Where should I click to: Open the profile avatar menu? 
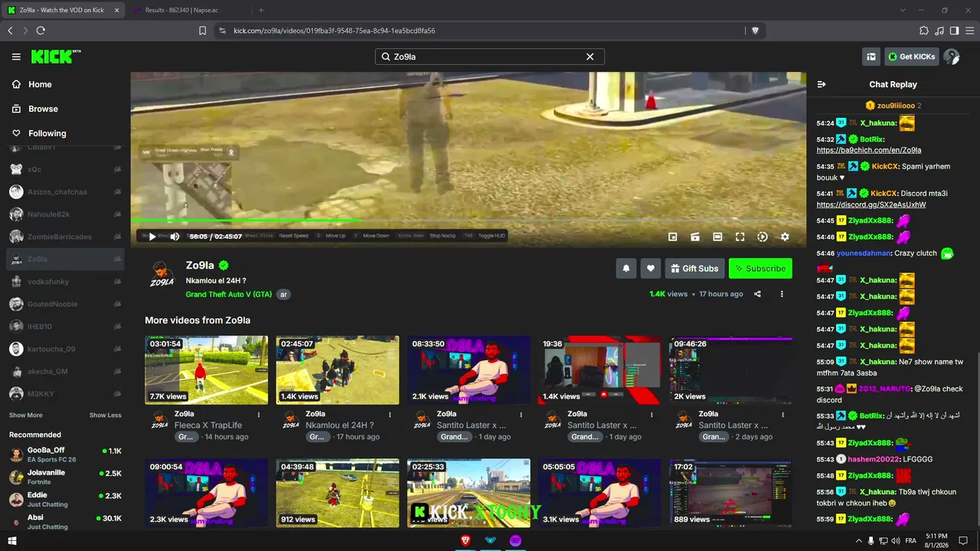pos(952,57)
